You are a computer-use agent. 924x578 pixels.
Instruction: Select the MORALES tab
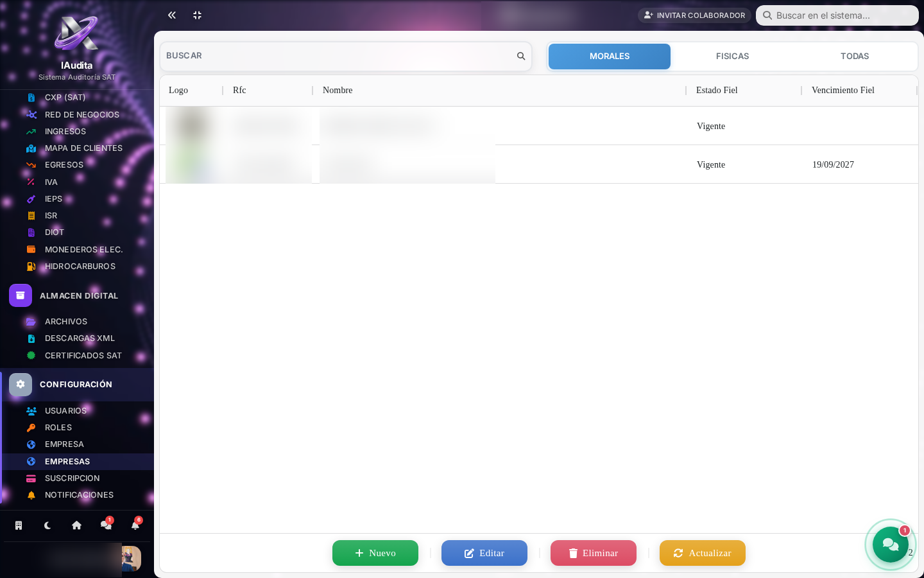click(x=610, y=57)
